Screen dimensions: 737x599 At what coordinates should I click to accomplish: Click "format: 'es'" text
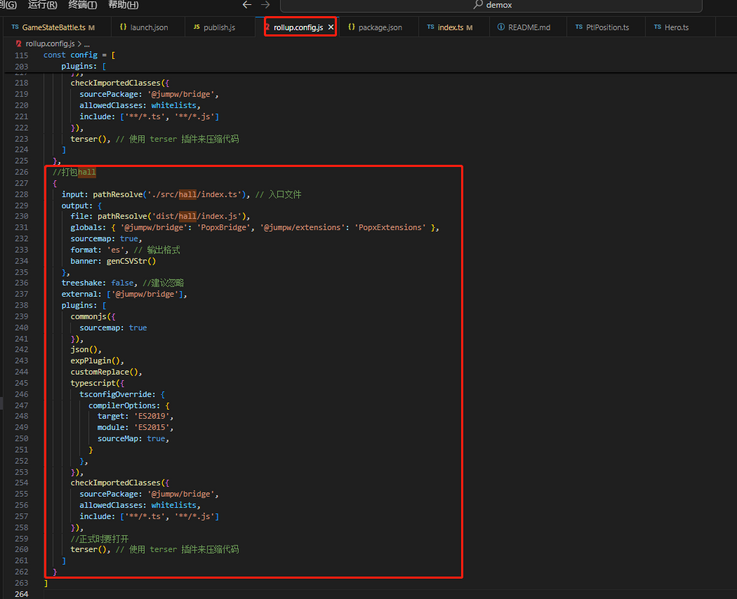click(x=99, y=250)
